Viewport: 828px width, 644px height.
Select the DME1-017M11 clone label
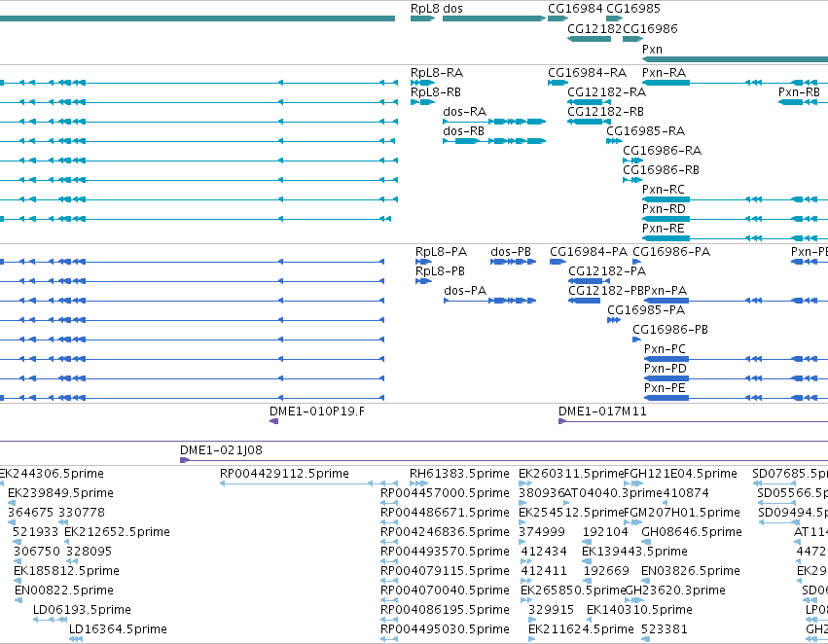pyautogui.click(x=602, y=412)
